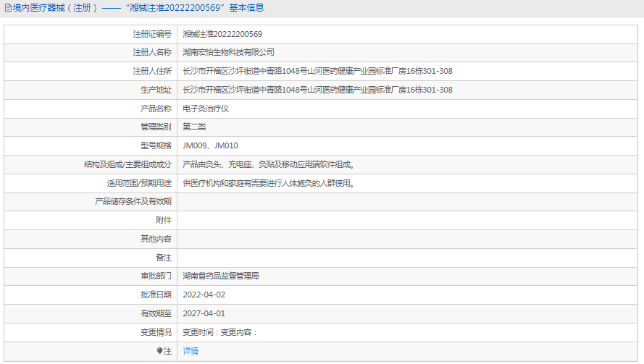Click the 结构及组成/主要组成成分 label
This screenshot has height=364, width=644.
tap(127, 164)
